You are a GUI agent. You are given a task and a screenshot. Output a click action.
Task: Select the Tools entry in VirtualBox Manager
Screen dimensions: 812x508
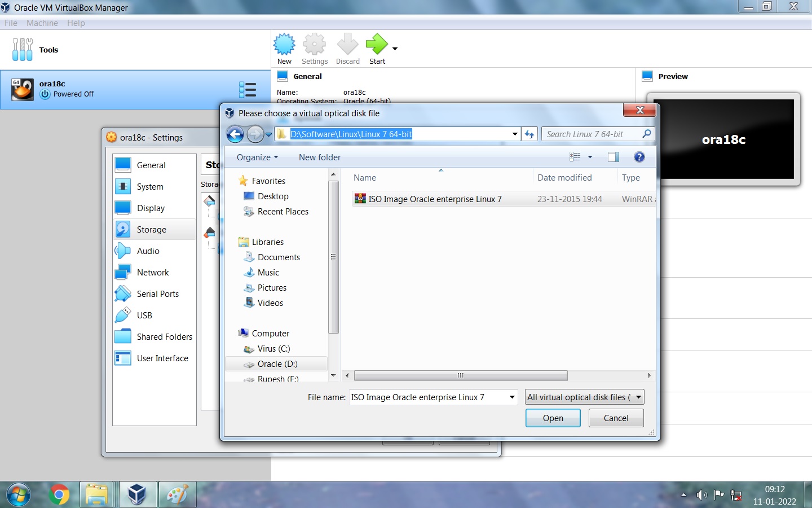click(x=135, y=50)
